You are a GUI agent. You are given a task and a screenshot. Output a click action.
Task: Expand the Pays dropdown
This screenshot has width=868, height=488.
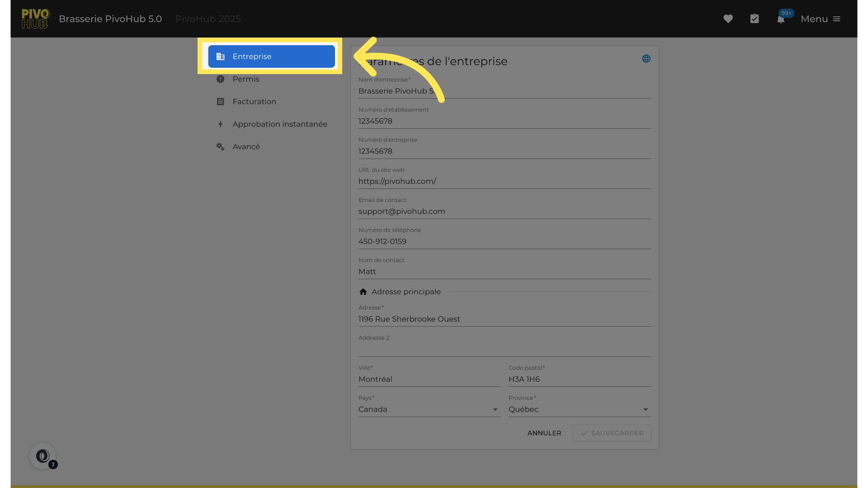tap(429, 409)
